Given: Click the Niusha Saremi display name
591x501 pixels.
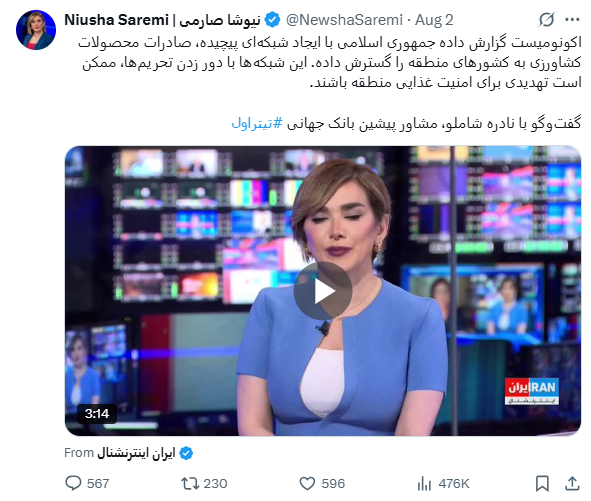Looking at the screenshot, I should (162, 20).
